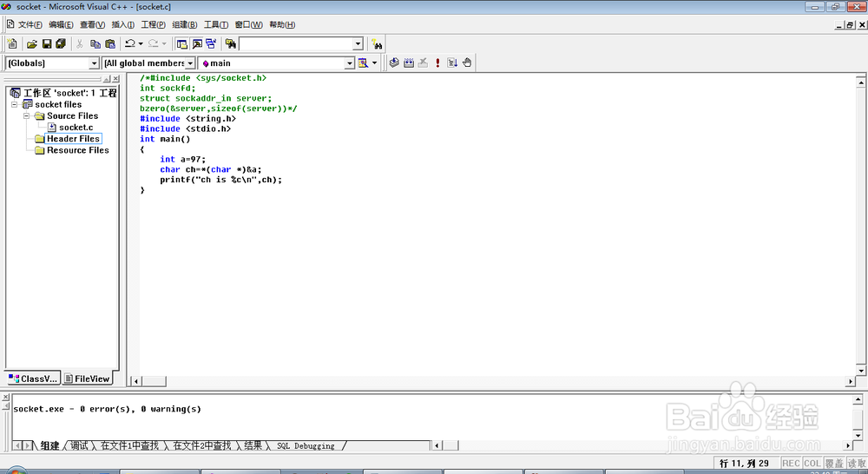Click the Find in Files binoculars icon
Screen dimensions: 868x474
(x=230, y=43)
